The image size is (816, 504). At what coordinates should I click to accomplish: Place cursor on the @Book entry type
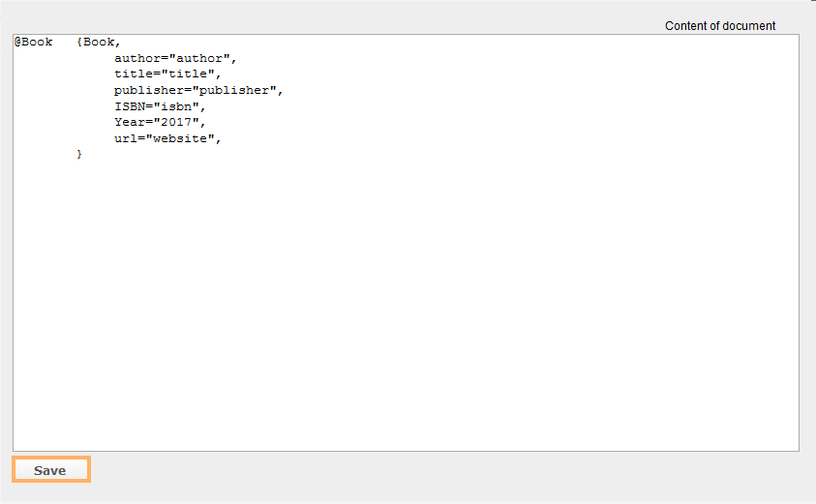click(x=34, y=43)
